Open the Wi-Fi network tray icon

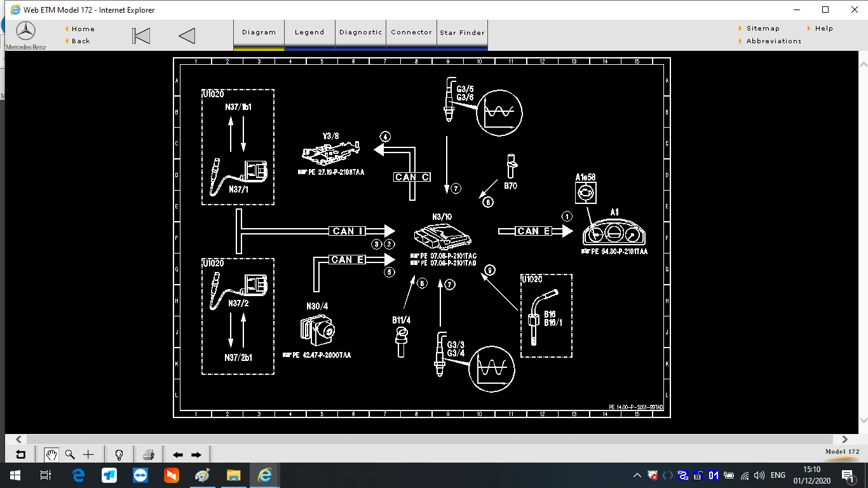tap(745, 475)
